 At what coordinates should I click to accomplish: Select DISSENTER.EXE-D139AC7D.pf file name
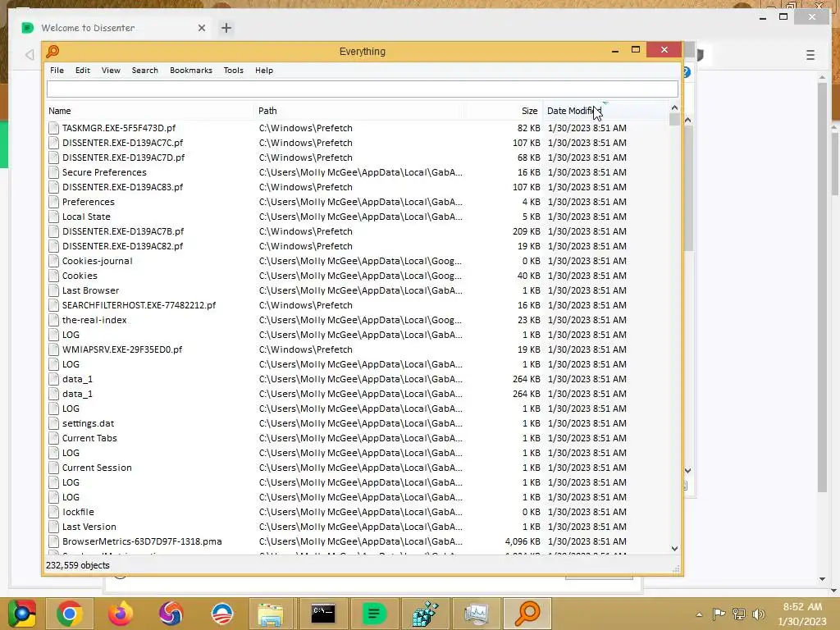click(123, 157)
